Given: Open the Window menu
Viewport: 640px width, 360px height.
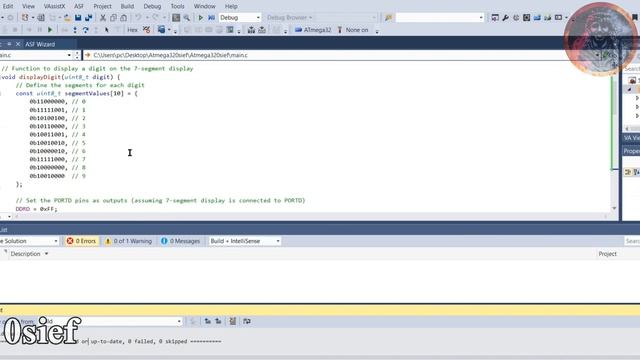Looking at the screenshot, I should point(204,6).
